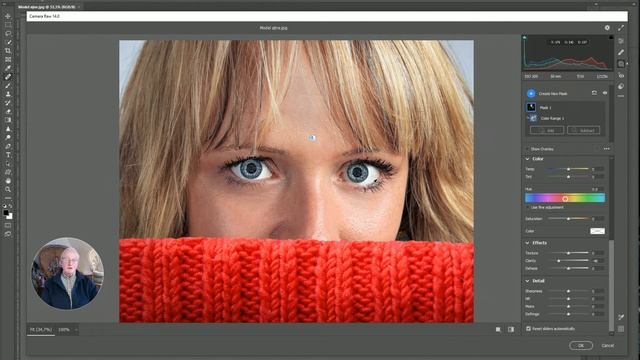Swap foreground and background colors

(x=10, y=206)
